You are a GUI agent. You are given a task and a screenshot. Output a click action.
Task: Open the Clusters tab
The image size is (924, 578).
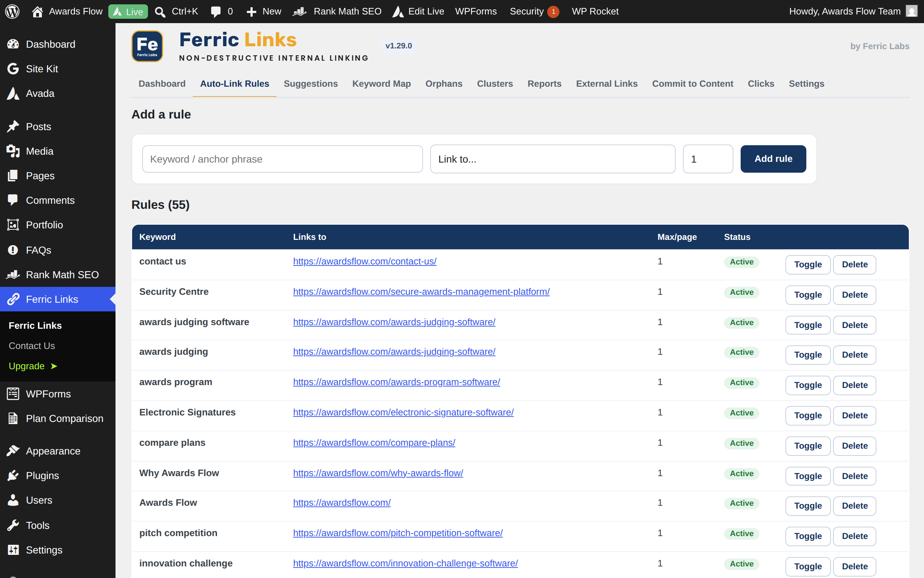pyautogui.click(x=495, y=83)
